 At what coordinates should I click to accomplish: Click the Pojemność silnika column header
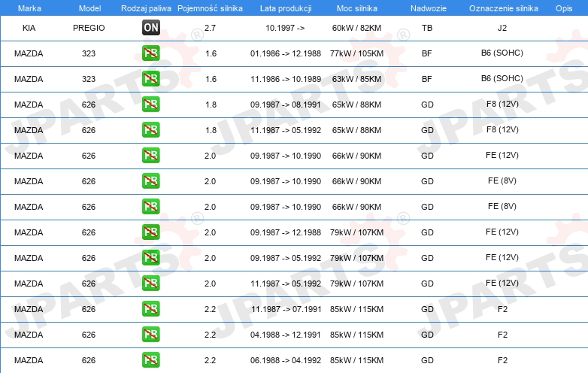(x=210, y=8)
